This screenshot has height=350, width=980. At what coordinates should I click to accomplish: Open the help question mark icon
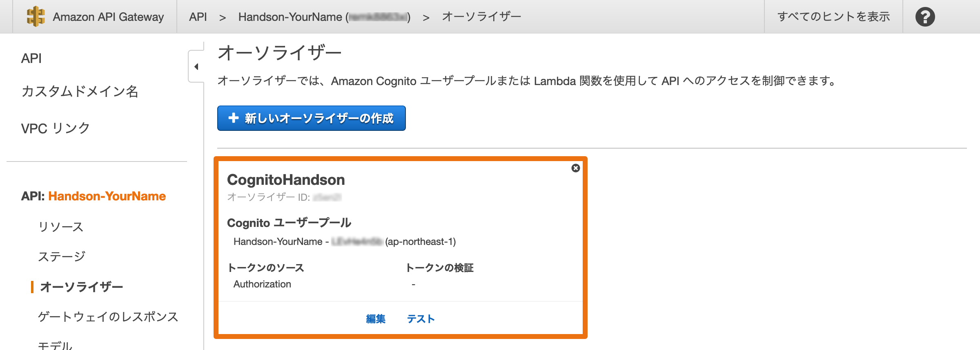click(925, 17)
